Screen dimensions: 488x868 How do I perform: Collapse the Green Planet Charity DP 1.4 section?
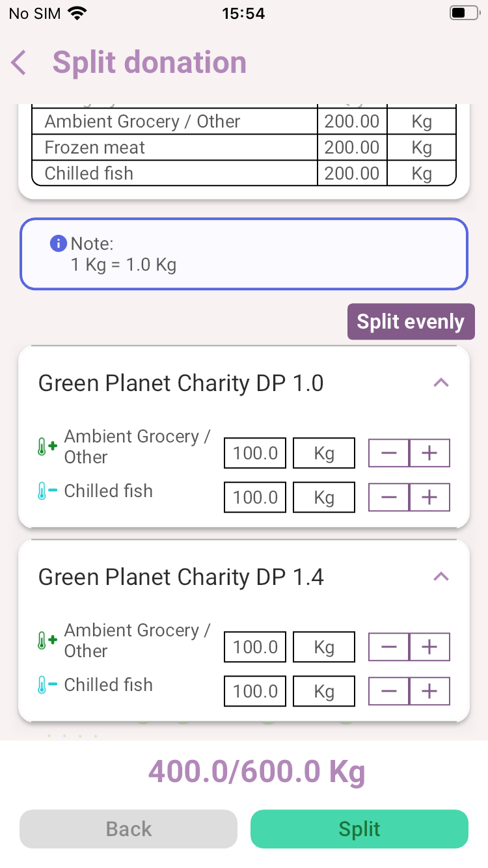coord(441,577)
